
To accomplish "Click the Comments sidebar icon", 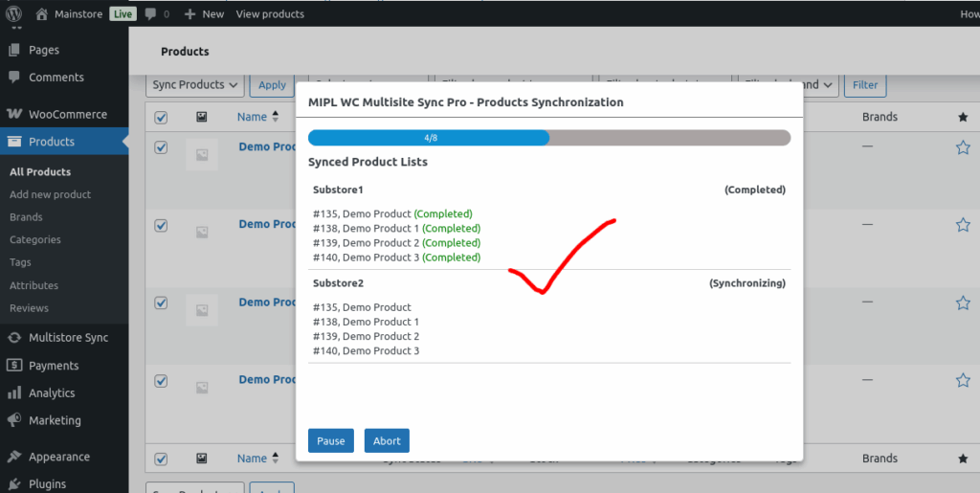I will (x=13, y=78).
